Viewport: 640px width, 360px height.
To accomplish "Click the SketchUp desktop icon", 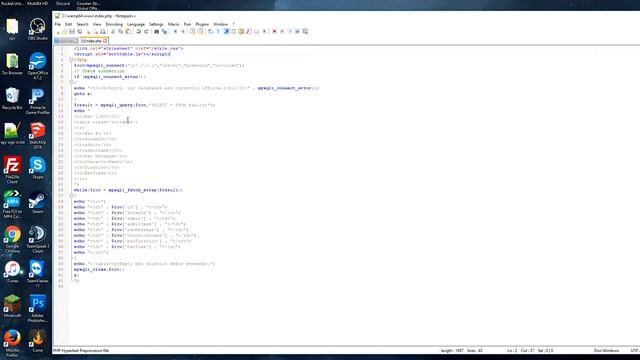I will 38,135.
